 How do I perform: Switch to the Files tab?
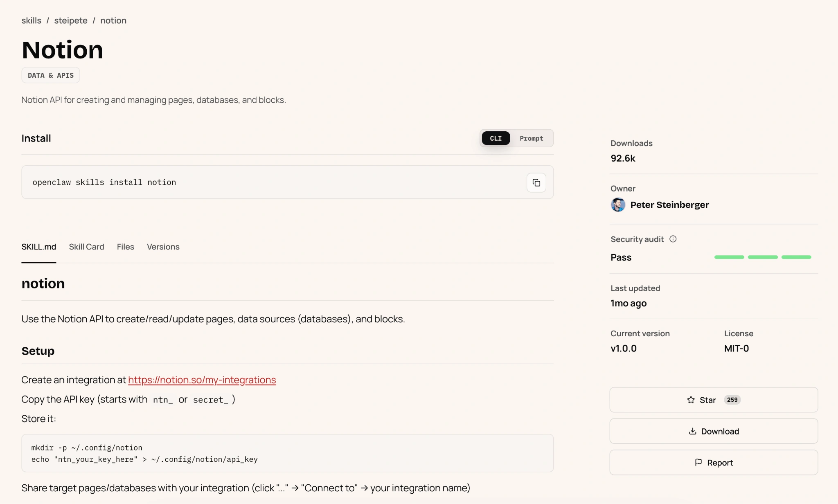click(125, 247)
